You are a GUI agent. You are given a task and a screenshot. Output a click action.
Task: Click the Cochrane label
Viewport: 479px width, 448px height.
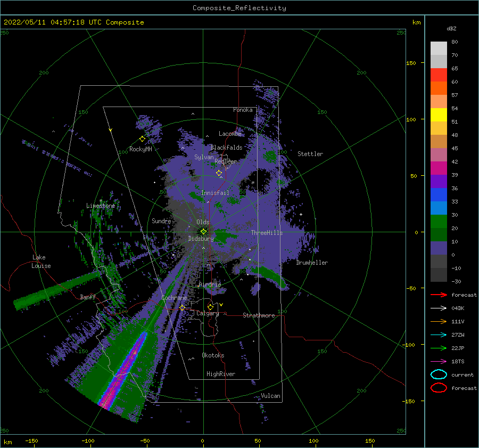pos(174,298)
